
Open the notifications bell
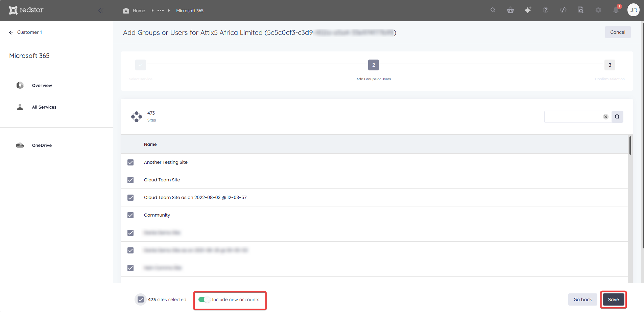click(x=616, y=10)
